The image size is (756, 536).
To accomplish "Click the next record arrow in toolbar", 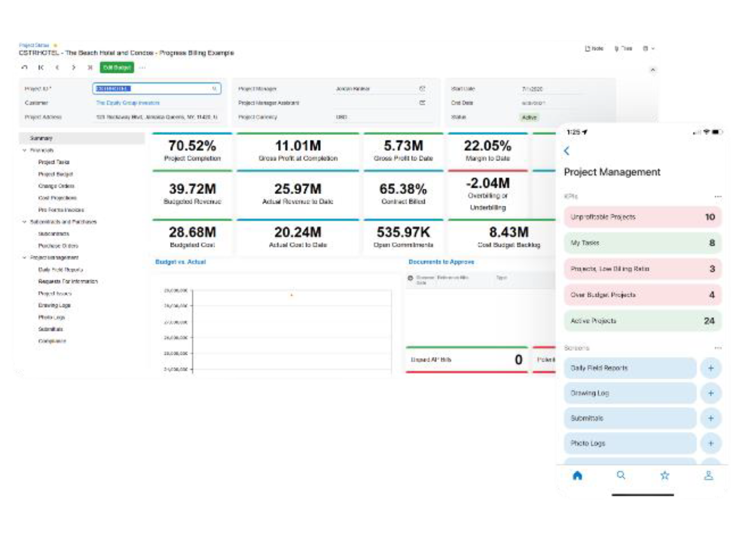I will pos(74,67).
